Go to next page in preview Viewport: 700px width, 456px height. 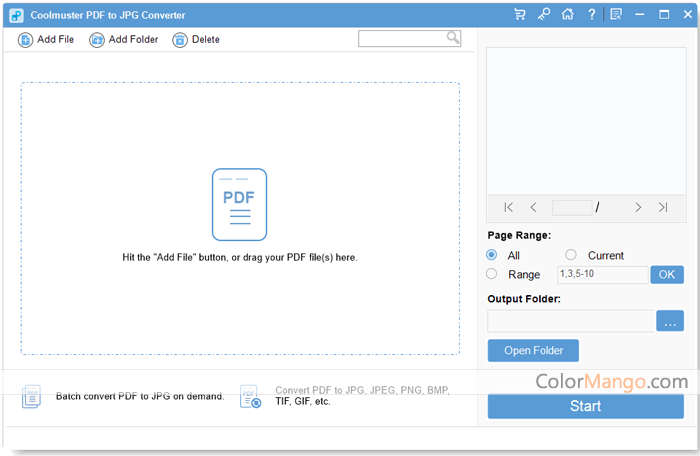(638, 207)
